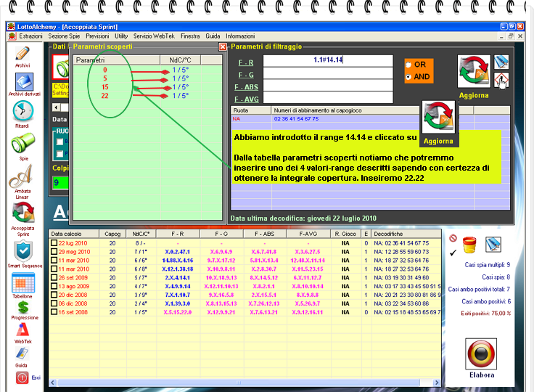Viewport: 534px width, 392px height.
Task: Click the Decodifiche column header
Action: pos(406,234)
